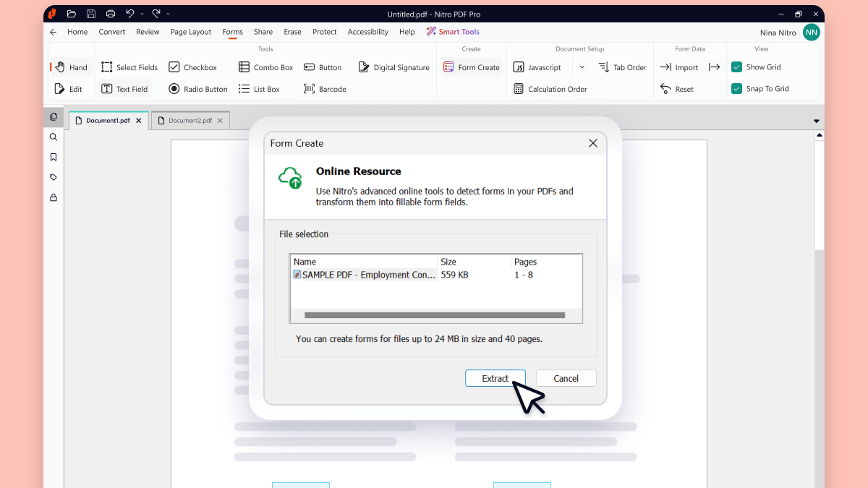Open the undo history dropdown arrow
Screen dimensions: 868x488
point(142,14)
